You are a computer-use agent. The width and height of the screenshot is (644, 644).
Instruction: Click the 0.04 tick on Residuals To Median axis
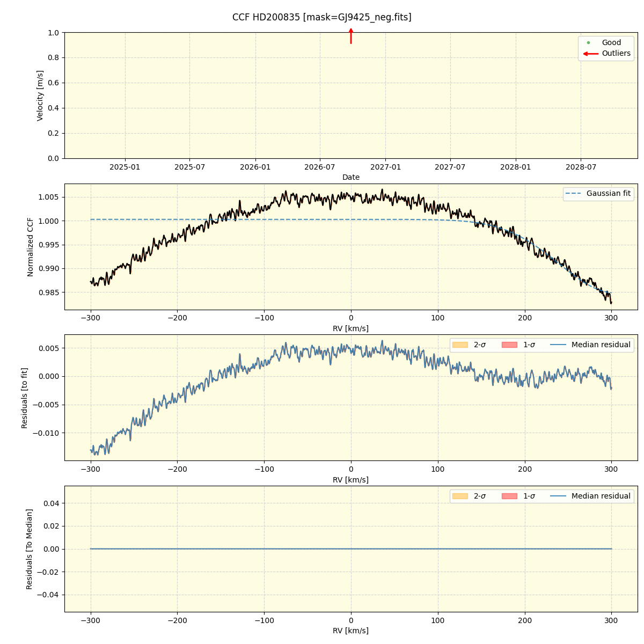[52, 503]
